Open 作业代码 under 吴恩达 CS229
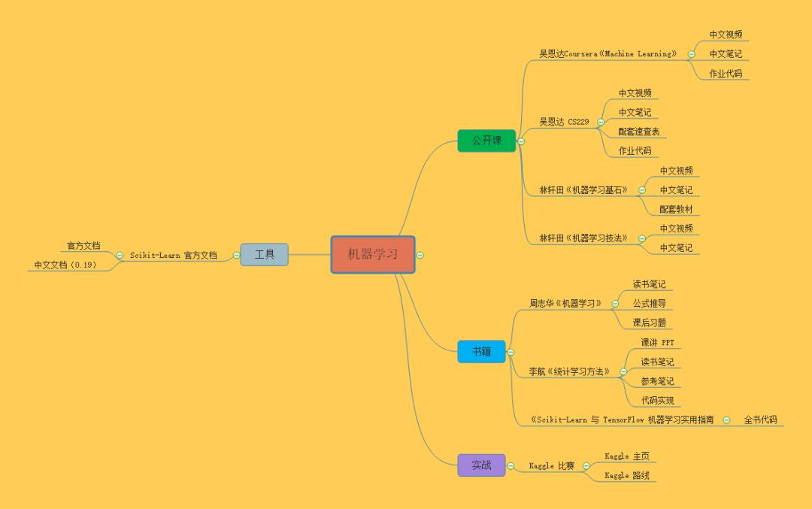Image resolution: width=812 pixels, height=509 pixels. click(635, 150)
